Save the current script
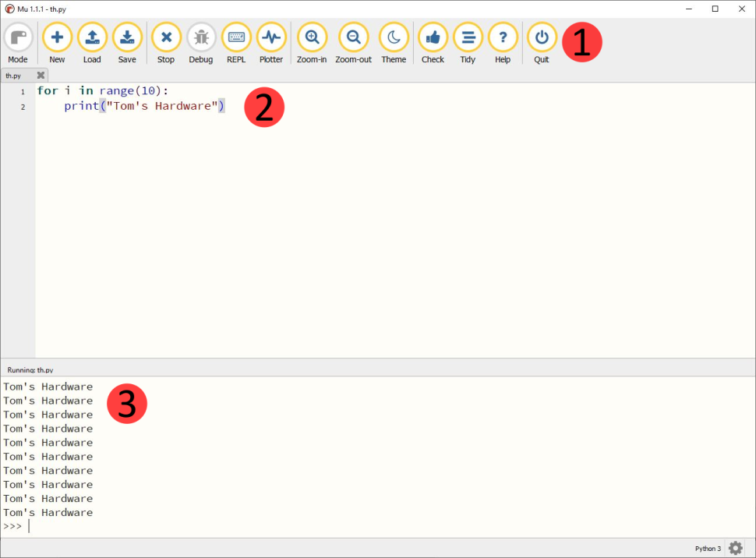 127,43
